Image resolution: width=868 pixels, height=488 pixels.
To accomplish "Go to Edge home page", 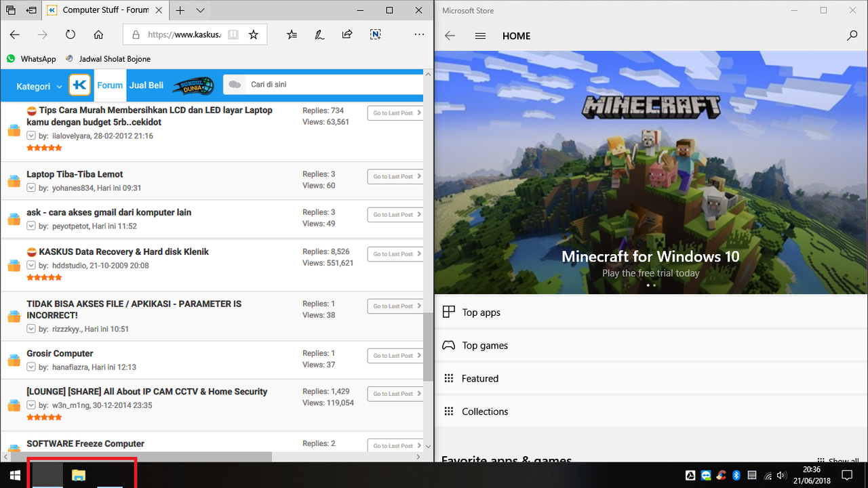I will pyautogui.click(x=98, y=35).
